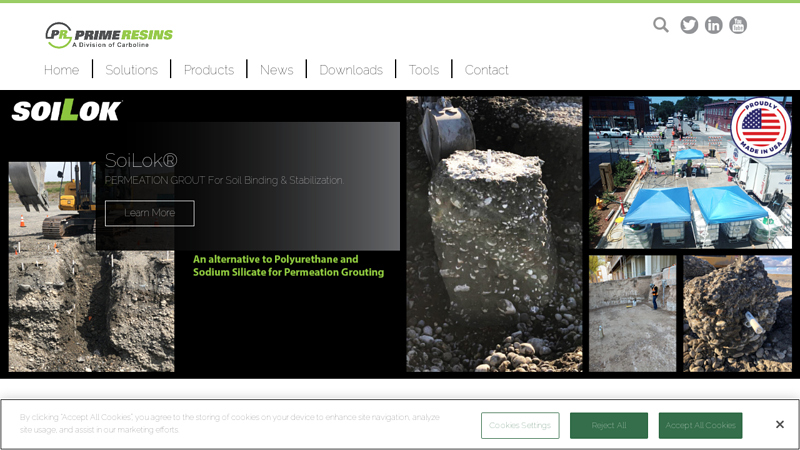The width and height of the screenshot is (800, 450).
Task: Open the News menu item
Action: pos(277,70)
